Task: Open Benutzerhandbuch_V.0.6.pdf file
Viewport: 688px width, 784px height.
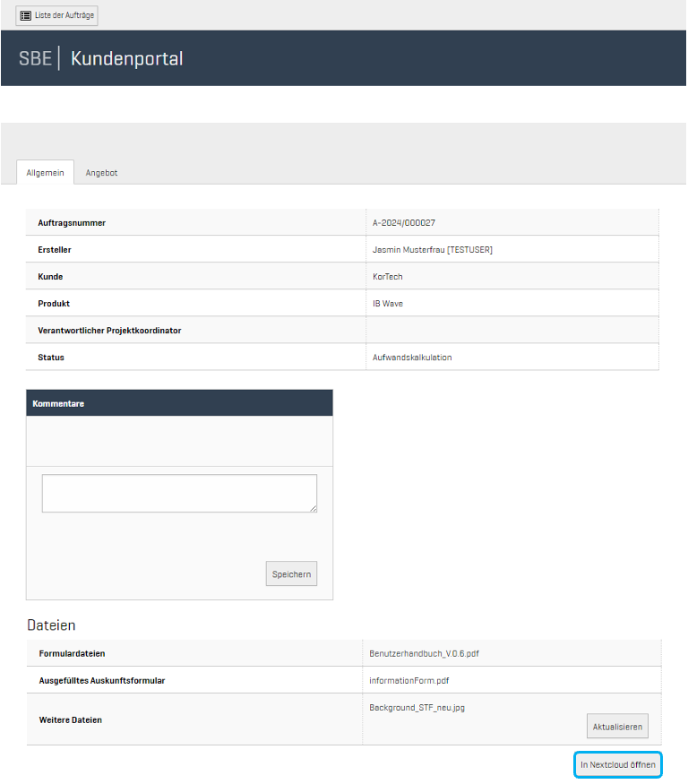Action: [x=424, y=653]
